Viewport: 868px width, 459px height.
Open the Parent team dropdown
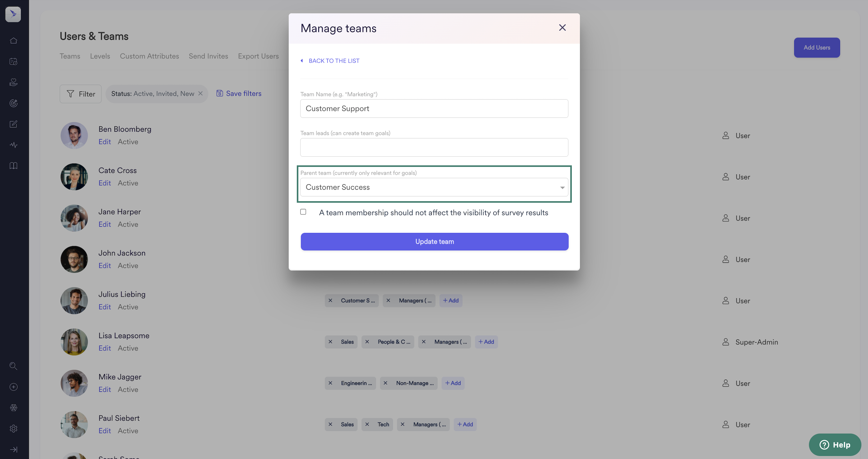click(x=434, y=187)
